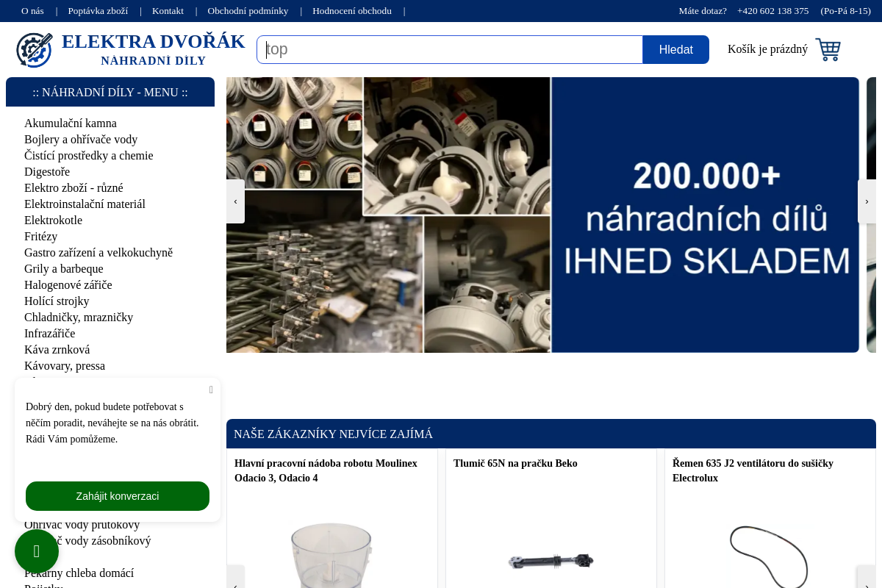
Task: Open the green chat bubble launcher
Action: pyautogui.click(x=37, y=551)
